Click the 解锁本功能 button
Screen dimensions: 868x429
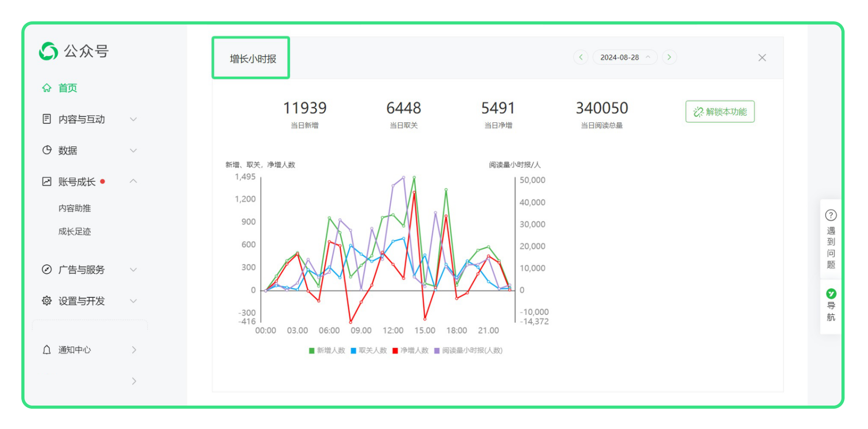click(x=720, y=111)
